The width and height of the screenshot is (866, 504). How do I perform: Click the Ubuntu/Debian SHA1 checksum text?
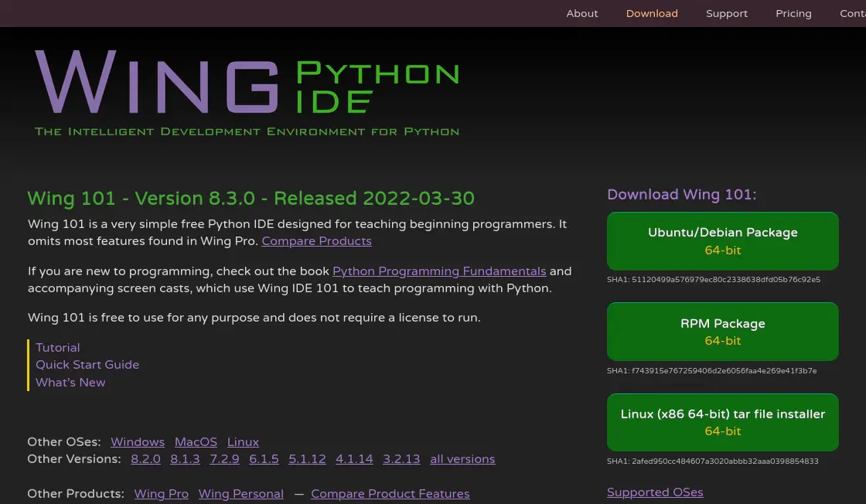(x=714, y=280)
